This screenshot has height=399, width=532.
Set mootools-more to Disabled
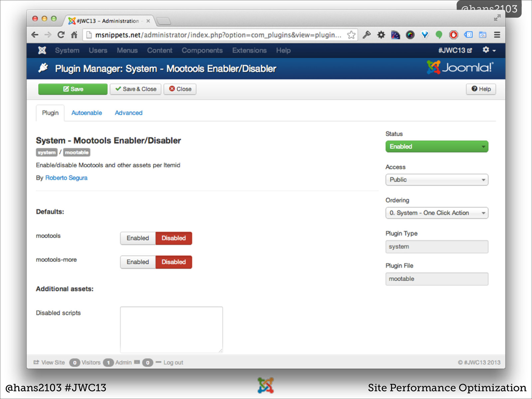click(174, 262)
